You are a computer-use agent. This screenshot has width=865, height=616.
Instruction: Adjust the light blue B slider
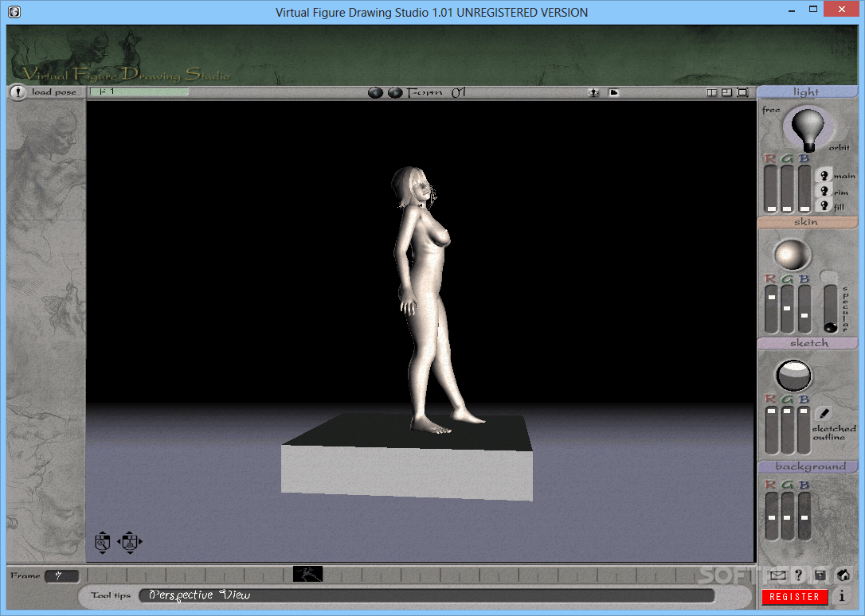[804, 189]
